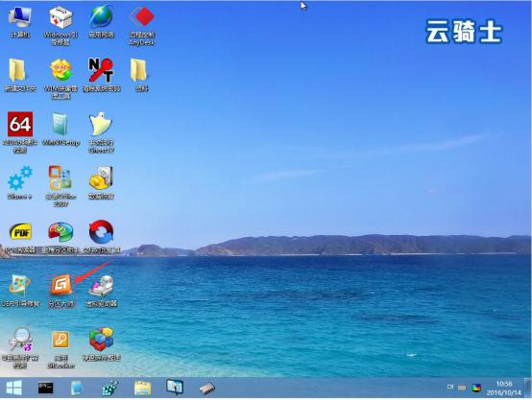Launch the BitLocker key icon
532x400 pixels.
[60, 349]
